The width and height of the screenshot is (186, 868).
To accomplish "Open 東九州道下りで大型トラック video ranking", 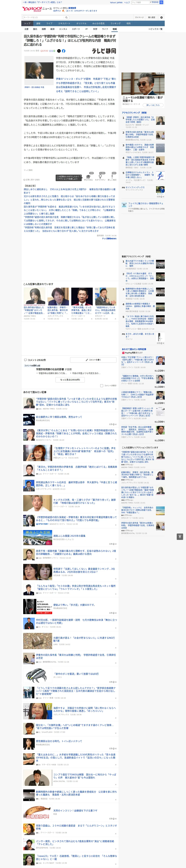I will (x=140, y=263).
